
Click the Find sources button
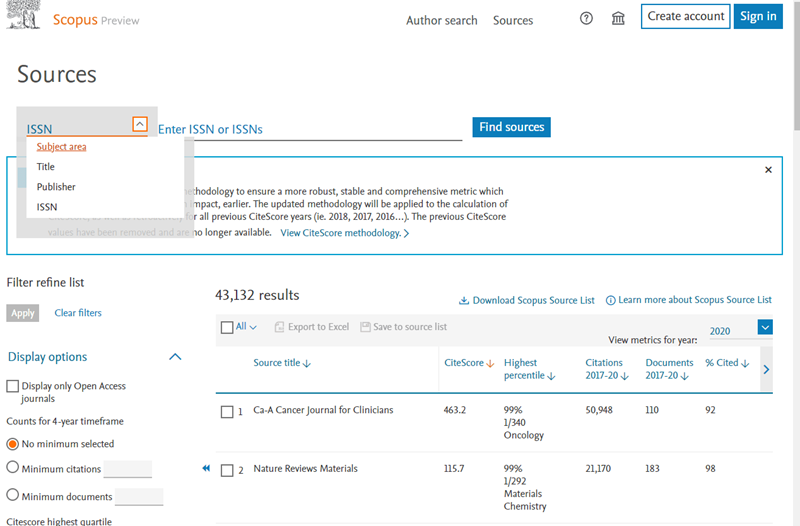point(511,127)
